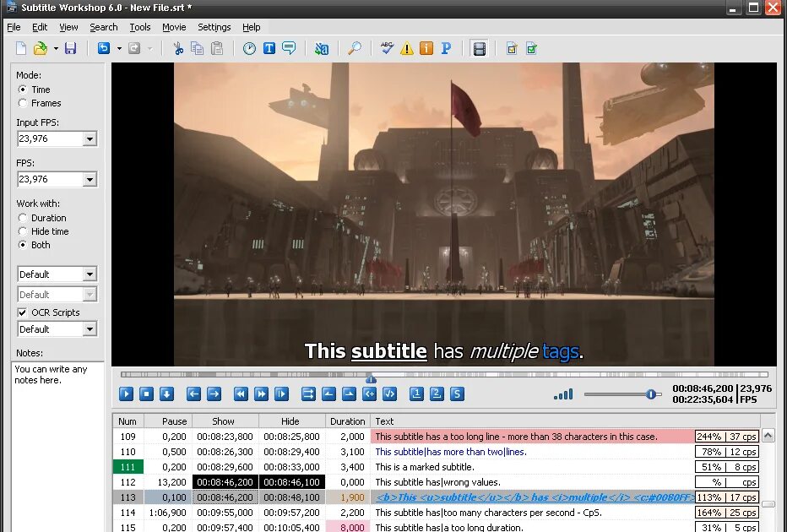Screen dimensions: 787x532
Task: Click the volume slider handle
Action: point(651,394)
